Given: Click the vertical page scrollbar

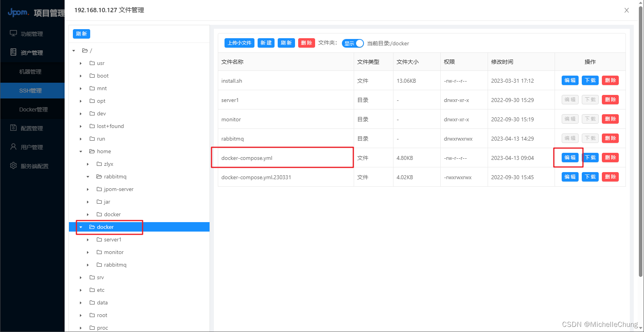Looking at the screenshot, I should point(641,142).
